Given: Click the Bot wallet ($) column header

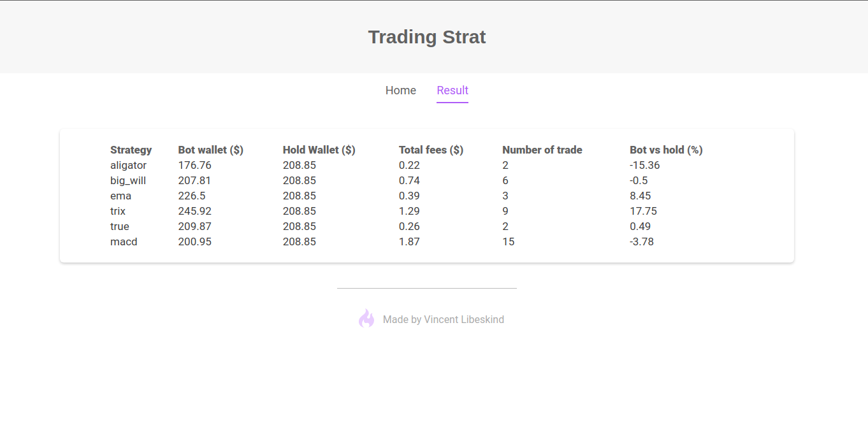Looking at the screenshot, I should (x=211, y=150).
